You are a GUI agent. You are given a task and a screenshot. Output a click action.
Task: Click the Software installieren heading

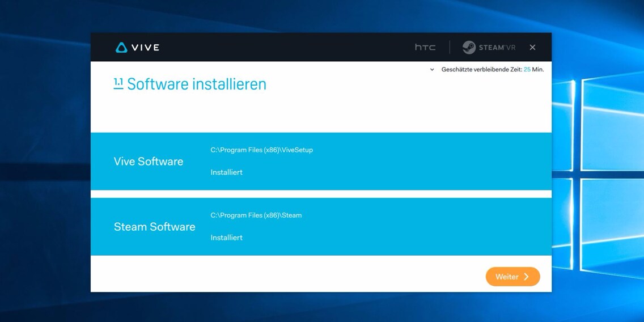click(x=197, y=84)
